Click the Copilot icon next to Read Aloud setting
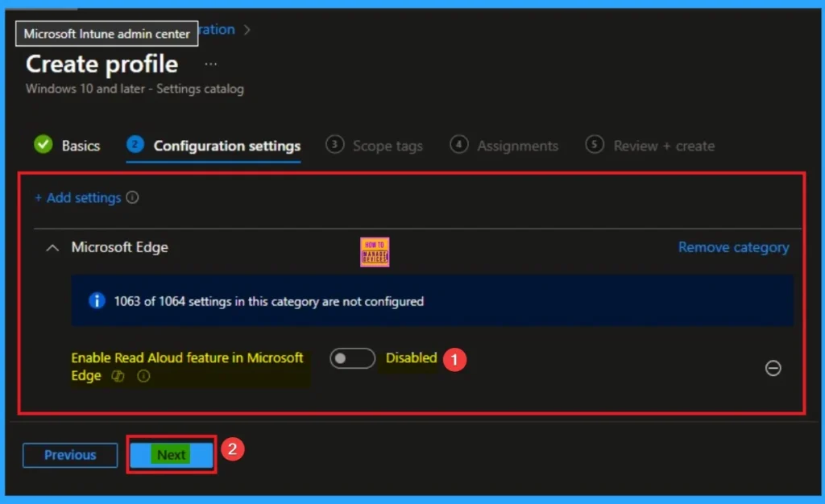The height and width of the screenshot is (504, 825). coord(118,376)
